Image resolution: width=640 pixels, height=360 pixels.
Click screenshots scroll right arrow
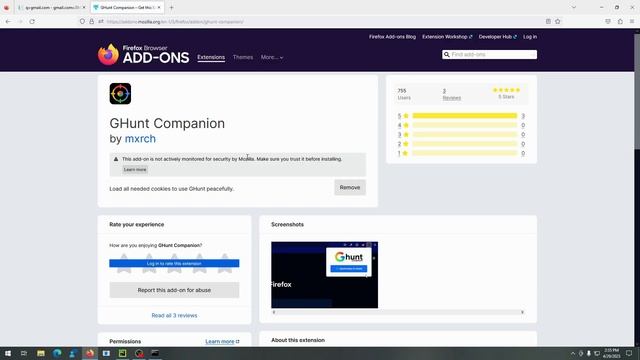click(522, 312)
